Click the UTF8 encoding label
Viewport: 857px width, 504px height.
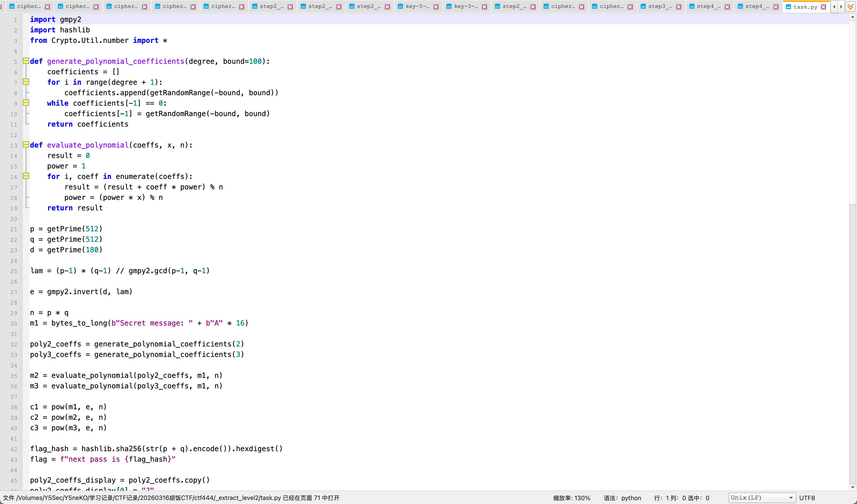click(807, 498)
